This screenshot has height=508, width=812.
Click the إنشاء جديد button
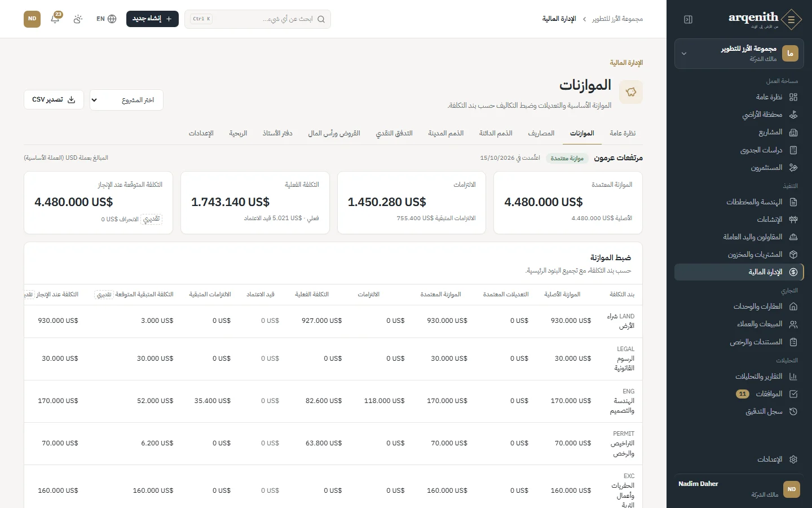152,19
